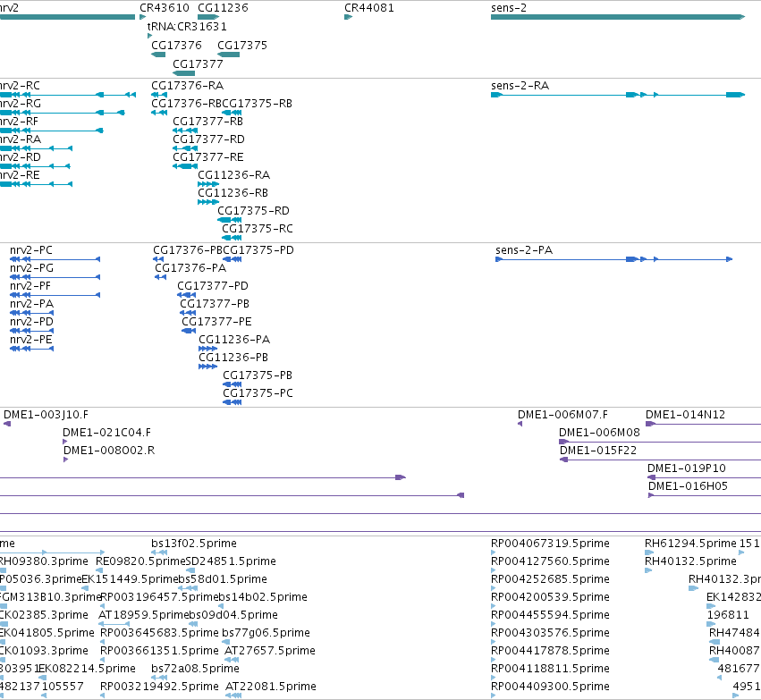Image resolution: width=761 pixels, height=700 pixels.
Task: Click the CG17375 gene label
Action: coord(242,45)
